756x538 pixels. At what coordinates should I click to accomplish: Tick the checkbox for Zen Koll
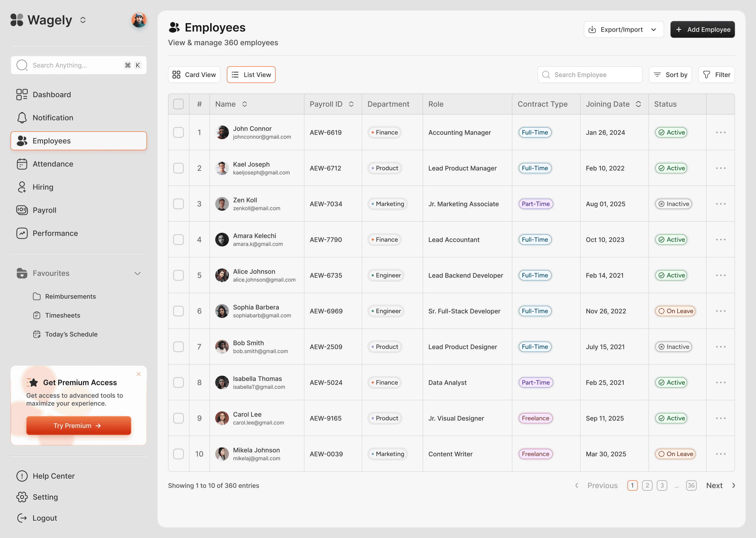(178, 204)
